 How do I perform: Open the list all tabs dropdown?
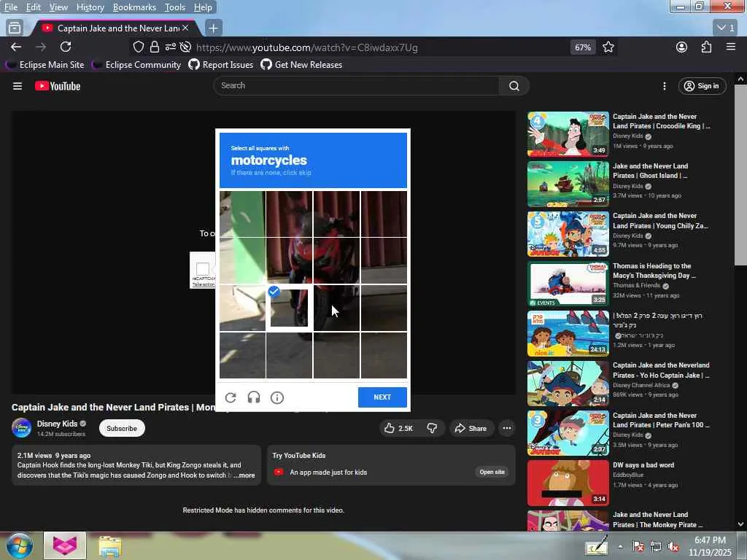(x=727, y=28)
